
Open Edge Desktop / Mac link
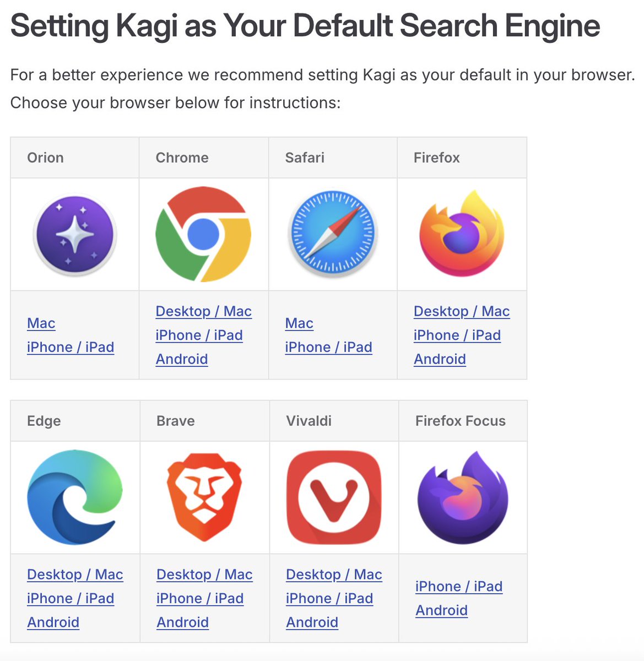[x=75, y=575]
